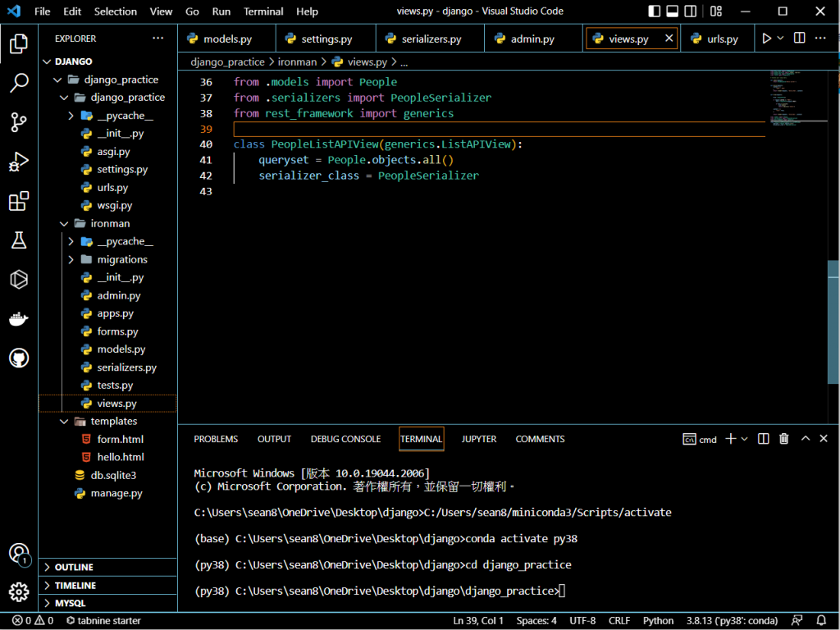840x630 pixels.
Task: Open Source Control view icon
Action: [x=18, y=123]
